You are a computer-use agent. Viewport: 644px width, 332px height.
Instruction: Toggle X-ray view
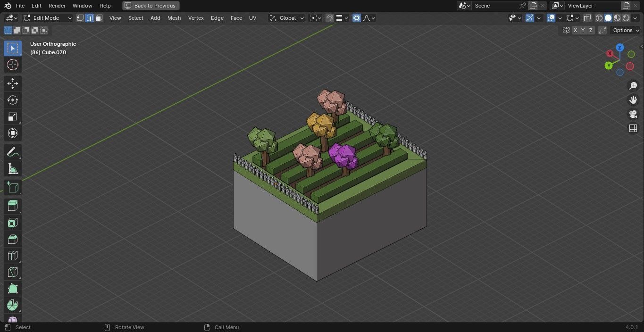(x=587, y=18)
